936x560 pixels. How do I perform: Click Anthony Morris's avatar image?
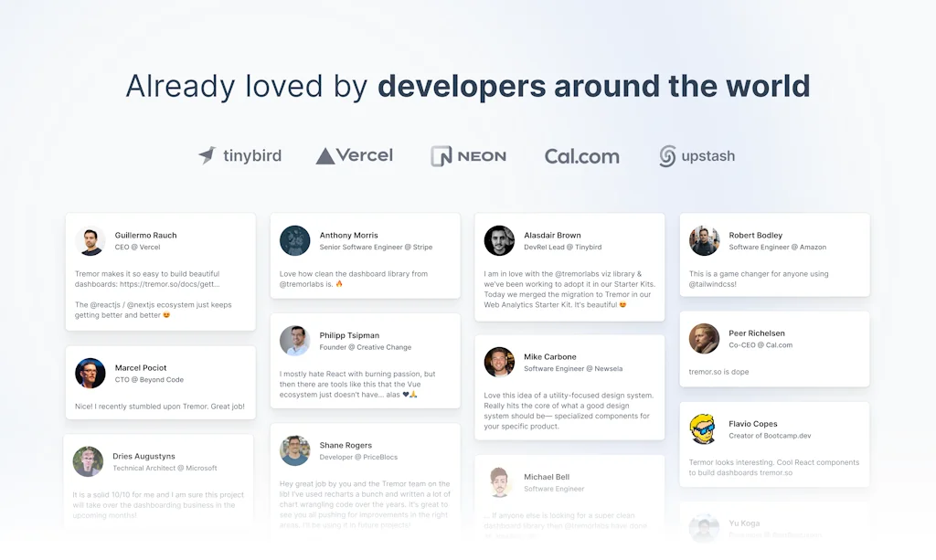[295, 240]
